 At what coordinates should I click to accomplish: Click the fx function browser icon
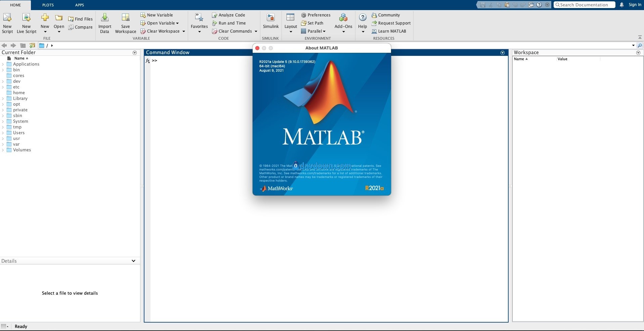click(x=148, y=61)
